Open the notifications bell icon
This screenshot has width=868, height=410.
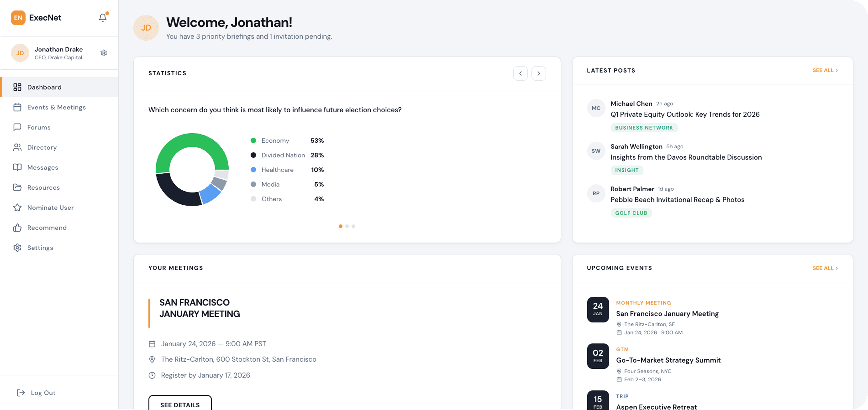(x=102, y=17)
